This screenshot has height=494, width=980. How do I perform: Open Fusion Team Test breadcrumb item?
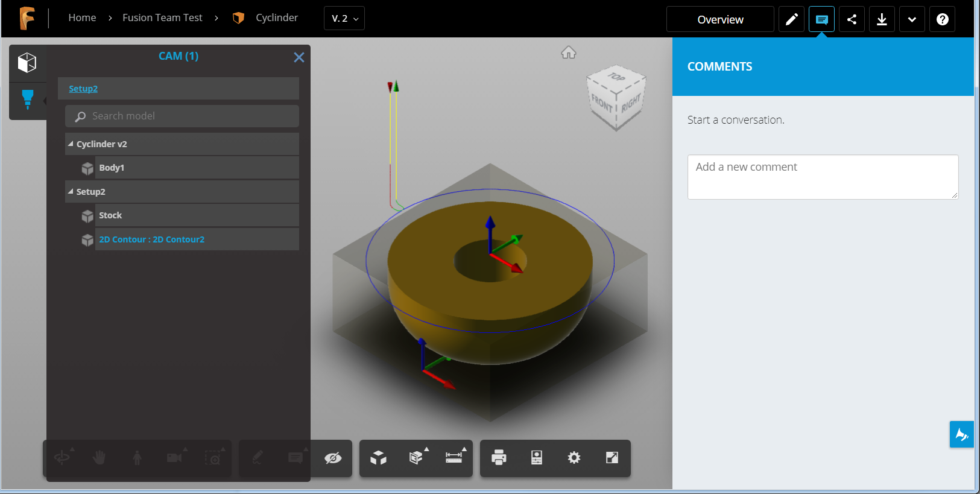click(x=162, y=18)
